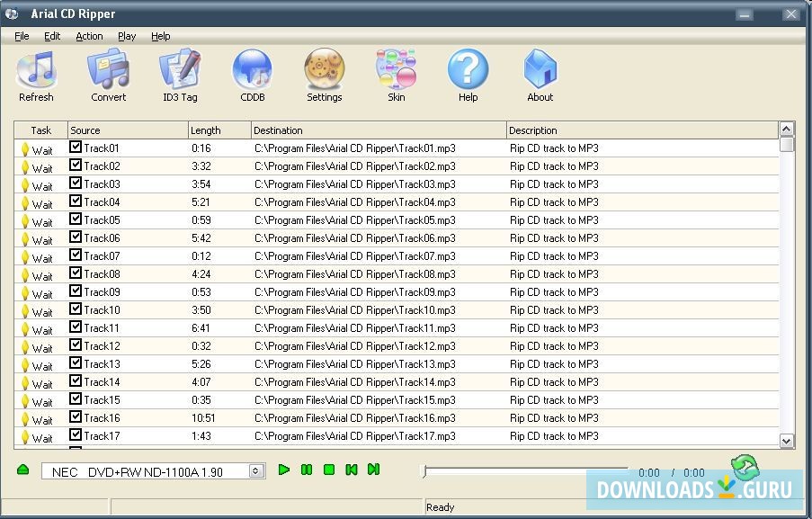Screen dimensions: 812x519
Task: Sort by the Source column header
Action: coord(128,130)
